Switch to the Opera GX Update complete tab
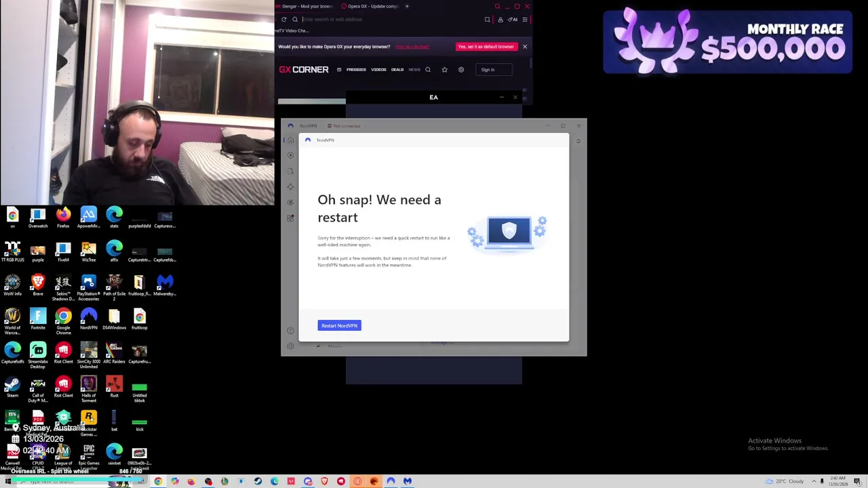868x488 pixels. click(x=370, y=6)
